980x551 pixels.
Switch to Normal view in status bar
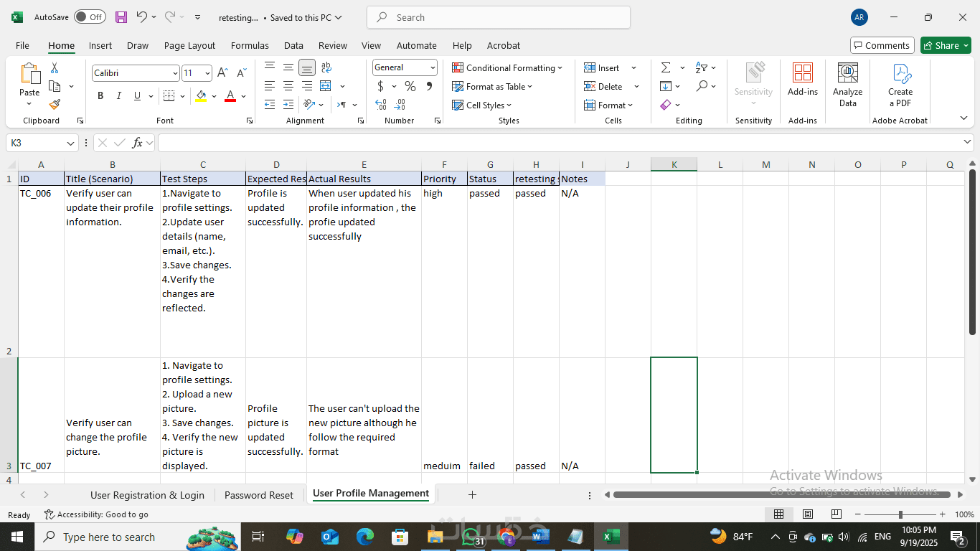tap(778, 514)
